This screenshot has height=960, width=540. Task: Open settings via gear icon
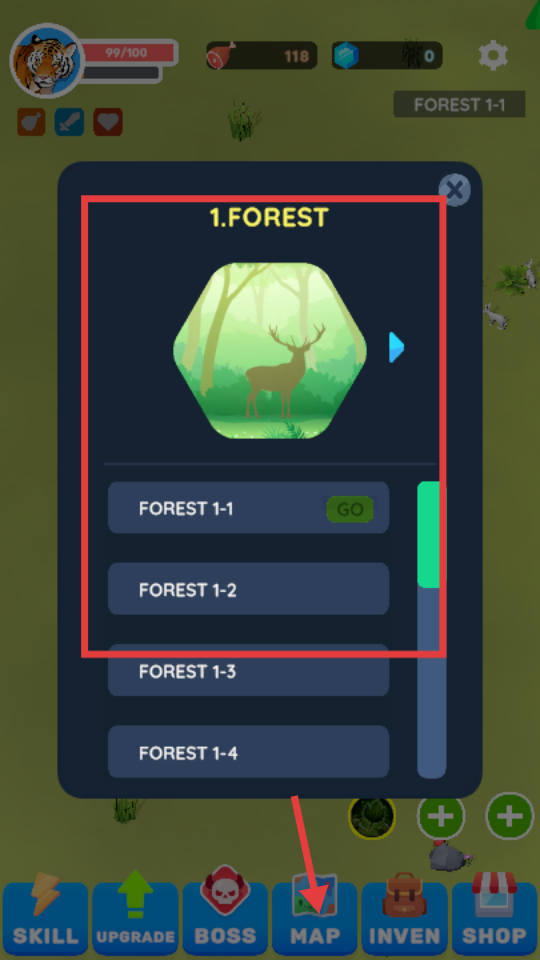(493, 56)
